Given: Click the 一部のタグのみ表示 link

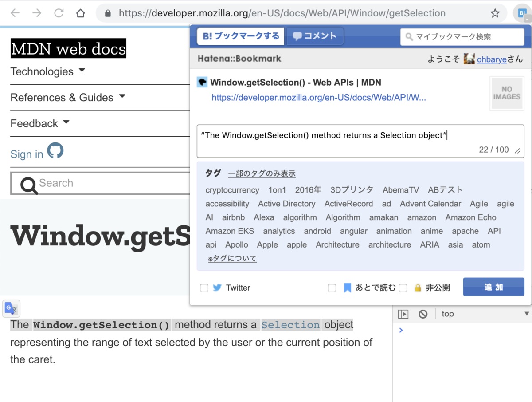Looking at the screenshot, I should tap(262, 174).
